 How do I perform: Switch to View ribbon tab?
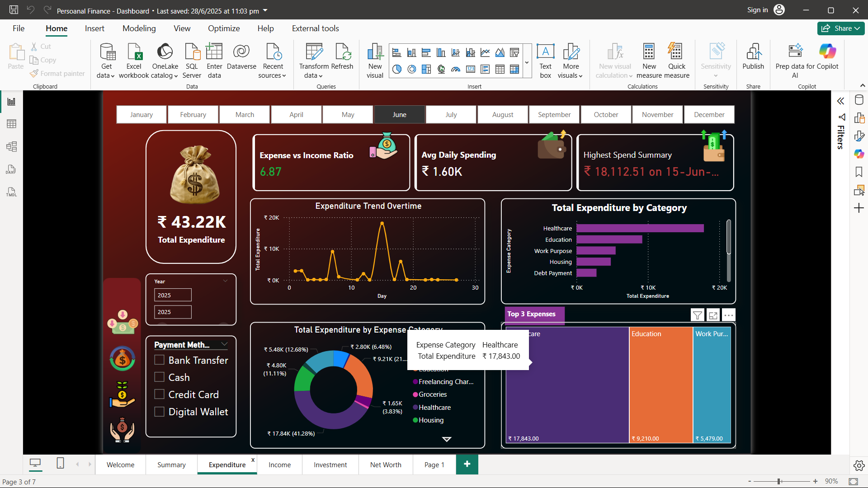coord(182,28)
